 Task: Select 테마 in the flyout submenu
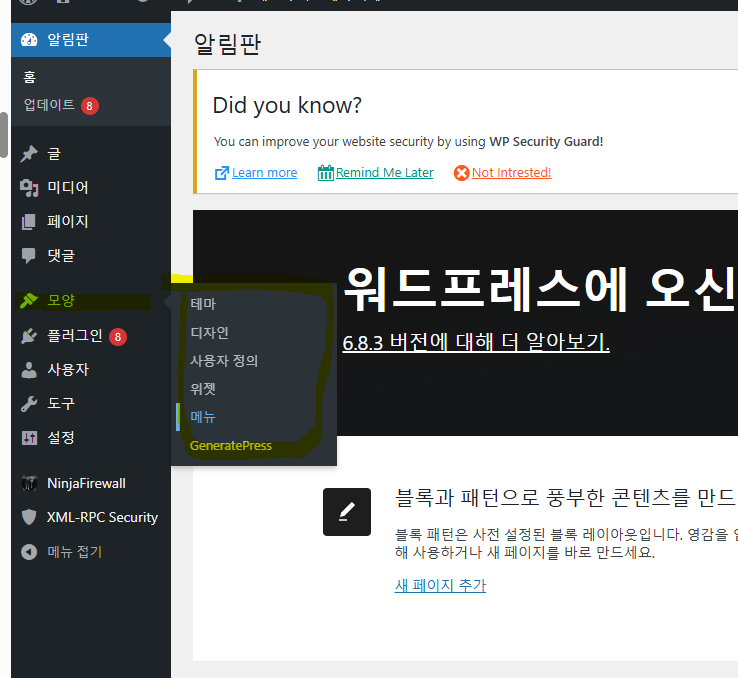pos(203,304)
